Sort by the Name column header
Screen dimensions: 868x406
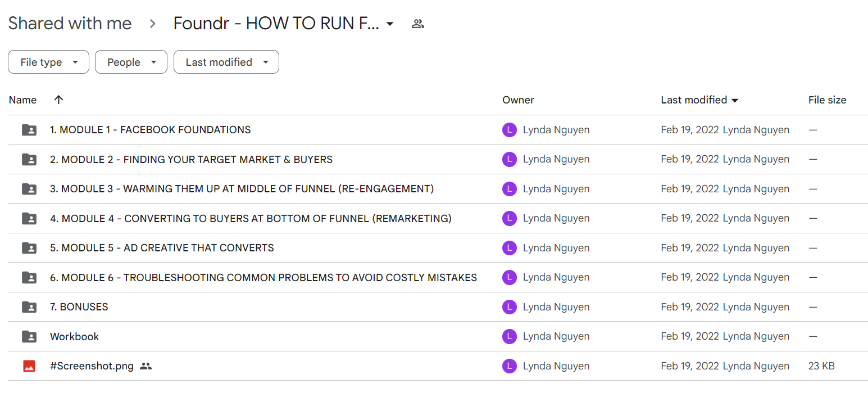[23, 100]
